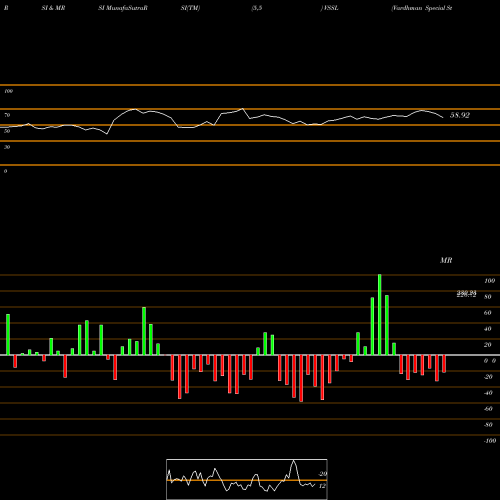Click the -40 label on the MR axis
The image size is (500, 500).
click(x=488, y=393)
